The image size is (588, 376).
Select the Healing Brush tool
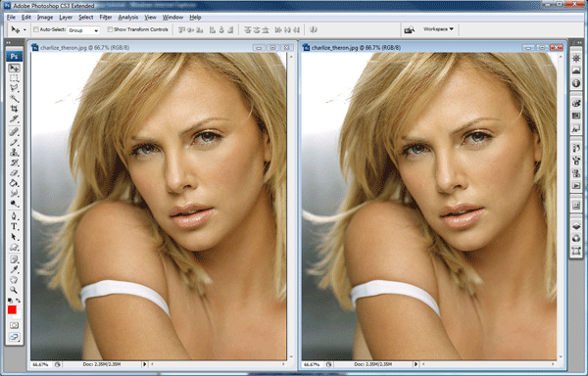15,132
